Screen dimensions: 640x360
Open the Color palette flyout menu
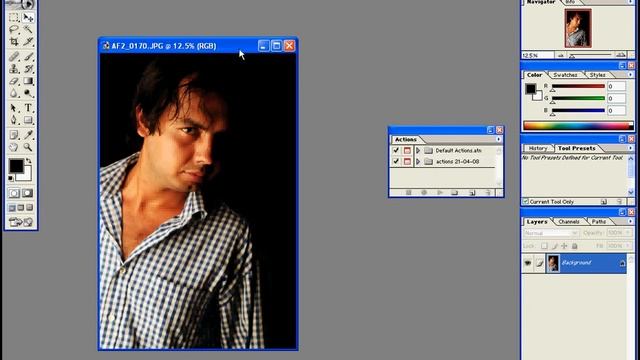pos(630,75)
